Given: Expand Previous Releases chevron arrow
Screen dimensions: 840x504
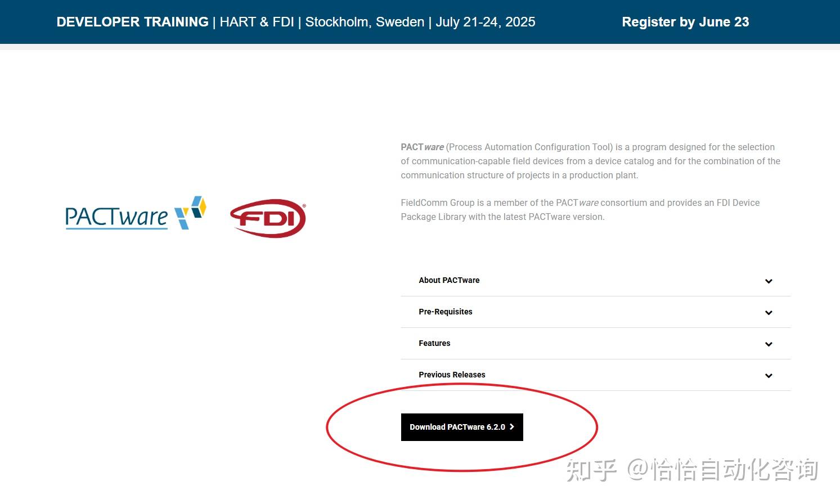Looking at the screenshot, I should point(769,375).
